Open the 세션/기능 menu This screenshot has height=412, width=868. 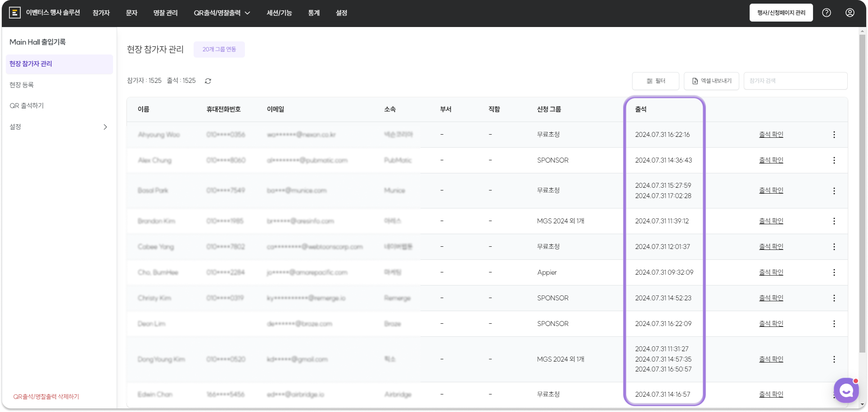(279, 13)
